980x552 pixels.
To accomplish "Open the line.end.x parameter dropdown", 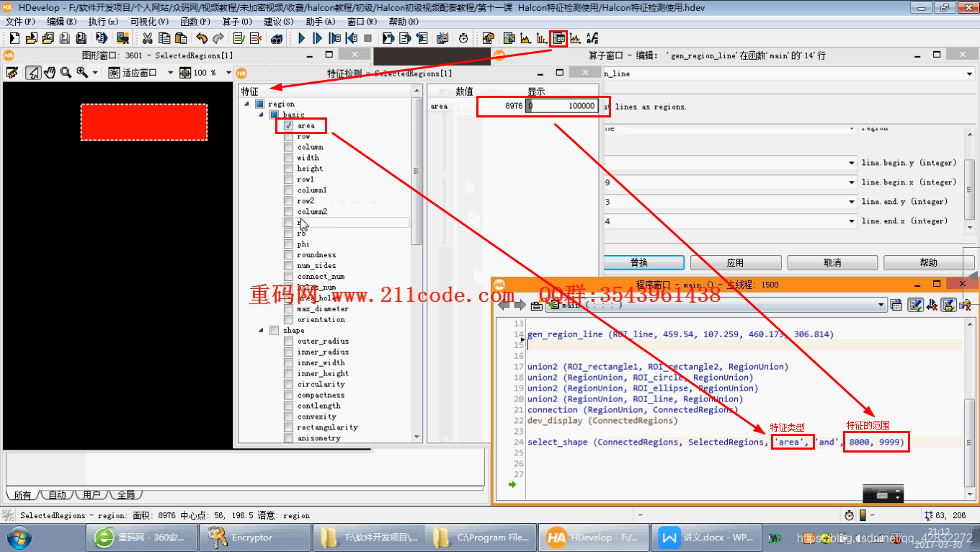I will pyautogui.click(x=852, y=221).
